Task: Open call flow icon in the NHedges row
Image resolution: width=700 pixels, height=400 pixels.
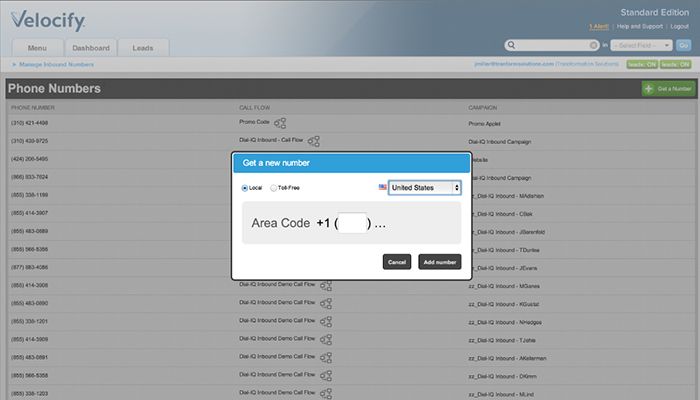Action: click(x=326, y=321)
